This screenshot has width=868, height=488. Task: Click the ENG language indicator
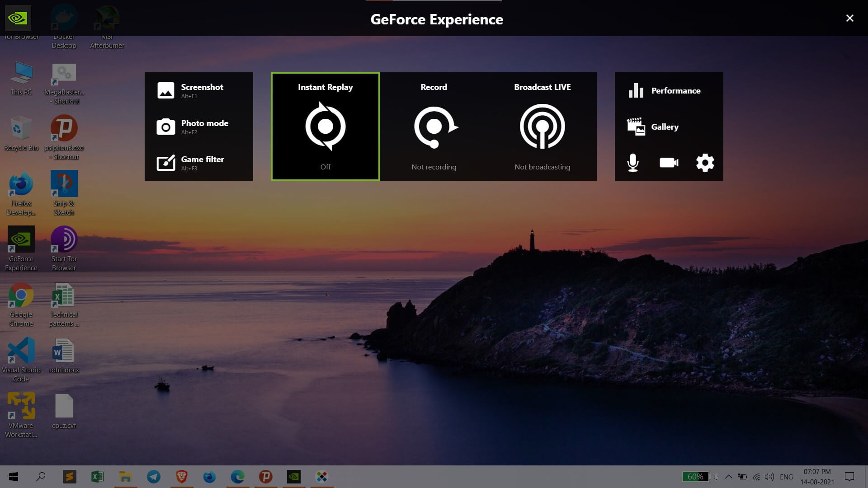click(x=786, y=477)
